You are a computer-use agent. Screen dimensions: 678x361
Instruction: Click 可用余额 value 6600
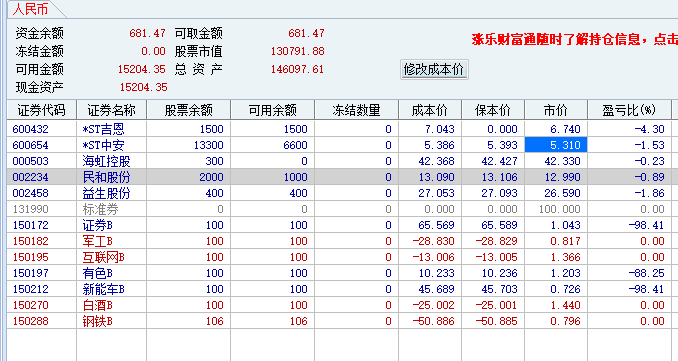tap(295, 145)
